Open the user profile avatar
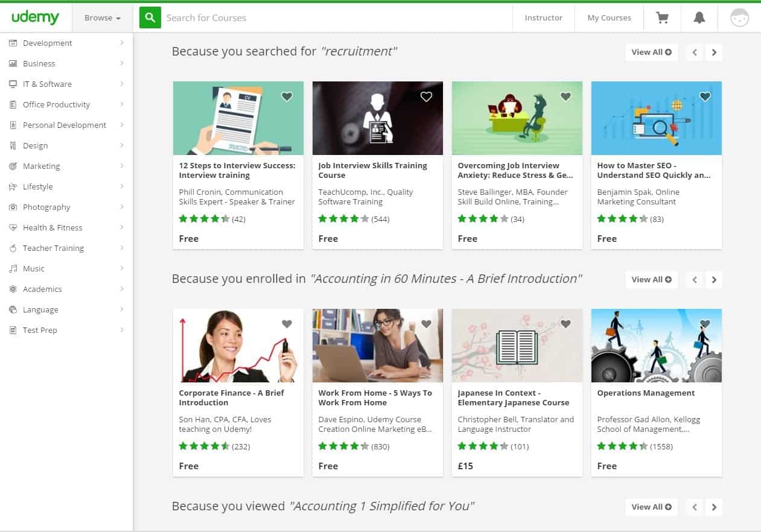The height and width of the screenshot is (532, 761). click(x=739, y=17)
